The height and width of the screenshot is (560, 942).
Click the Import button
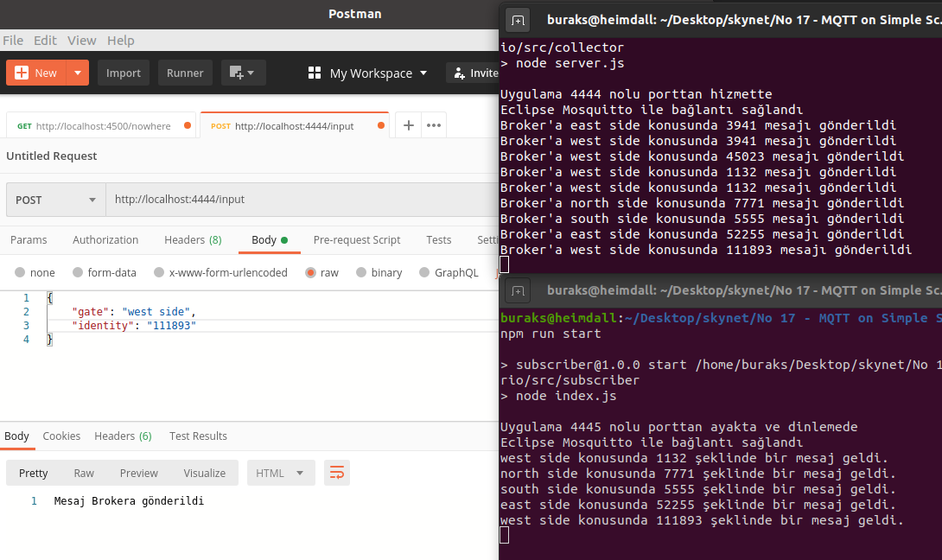coord(124,73)
